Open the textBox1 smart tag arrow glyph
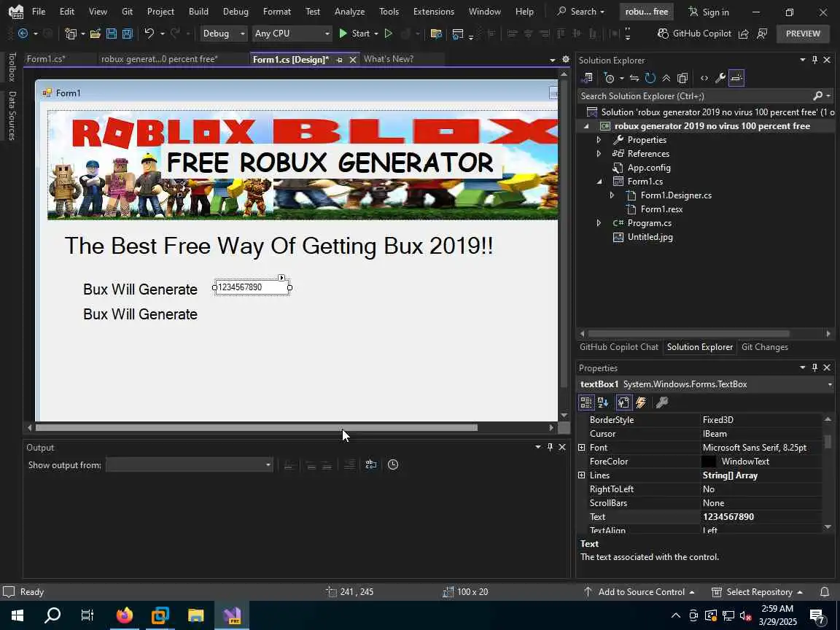This screenshot has width=840, height=630. (281, 278)
